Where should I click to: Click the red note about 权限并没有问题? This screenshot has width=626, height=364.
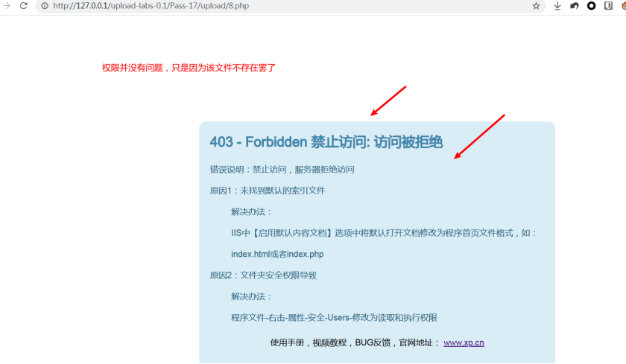tap(189, 68)
